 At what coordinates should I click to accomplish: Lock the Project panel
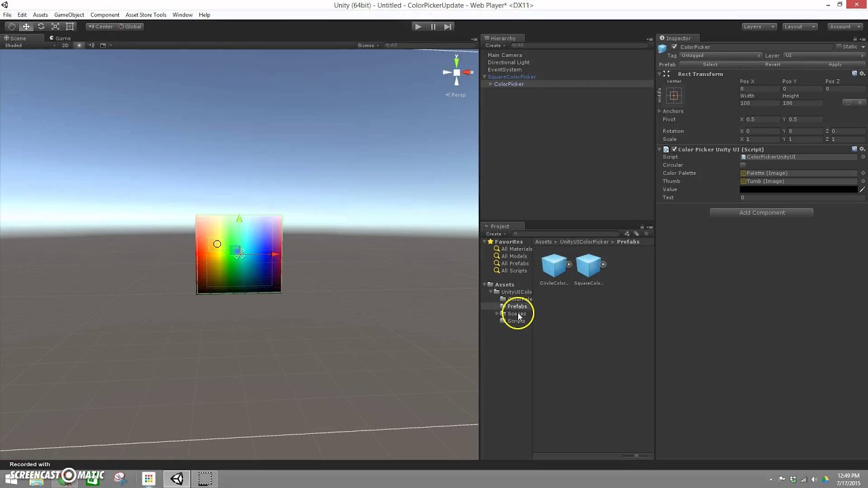click(642, 226)
